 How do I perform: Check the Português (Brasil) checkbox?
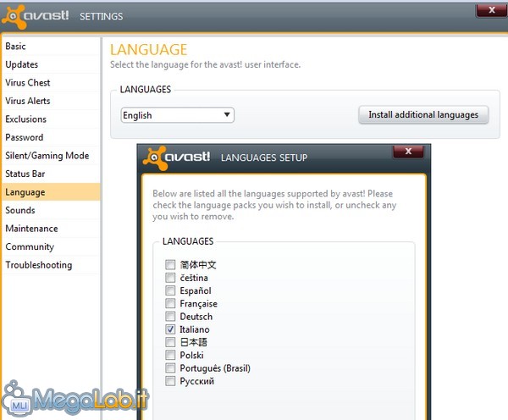170,367
